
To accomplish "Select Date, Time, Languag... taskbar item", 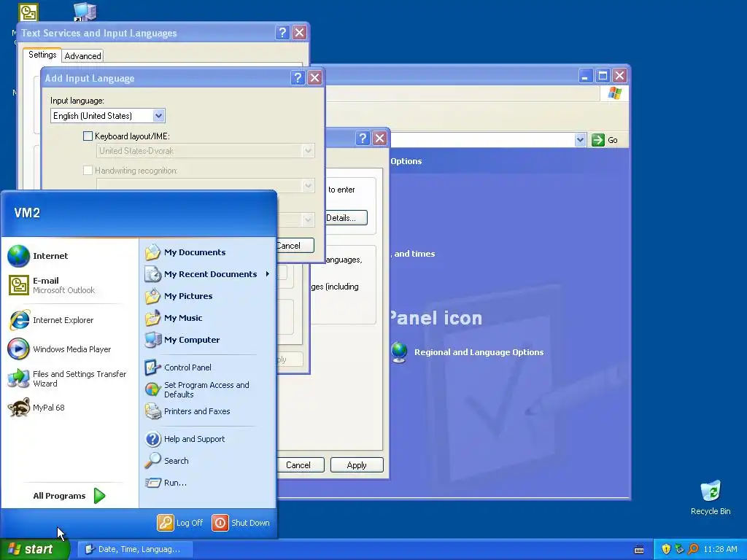I will (x=135, y=549).
